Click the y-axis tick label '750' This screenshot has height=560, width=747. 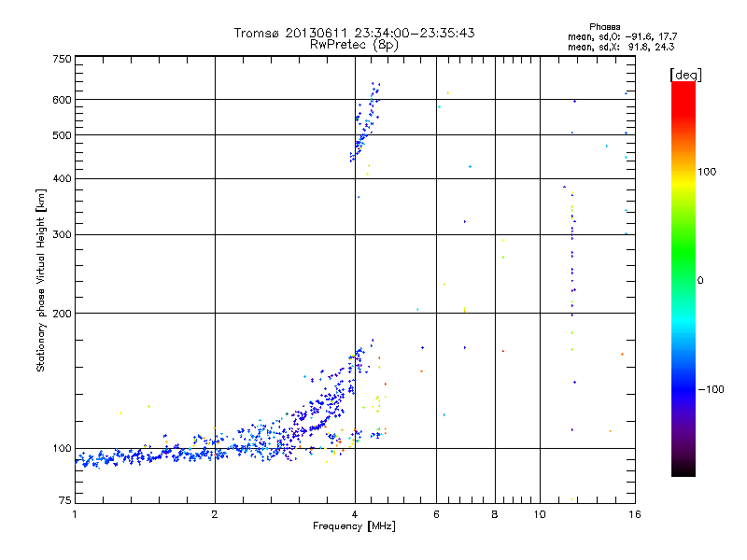62,59
